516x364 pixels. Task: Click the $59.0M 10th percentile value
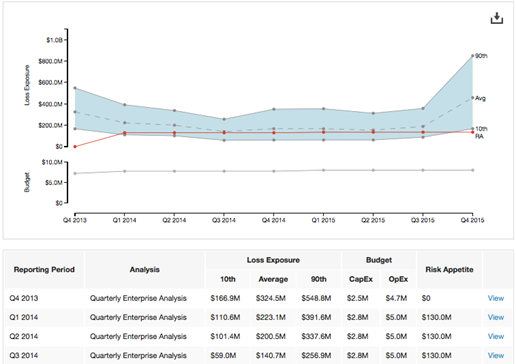(x=223, y=355)
